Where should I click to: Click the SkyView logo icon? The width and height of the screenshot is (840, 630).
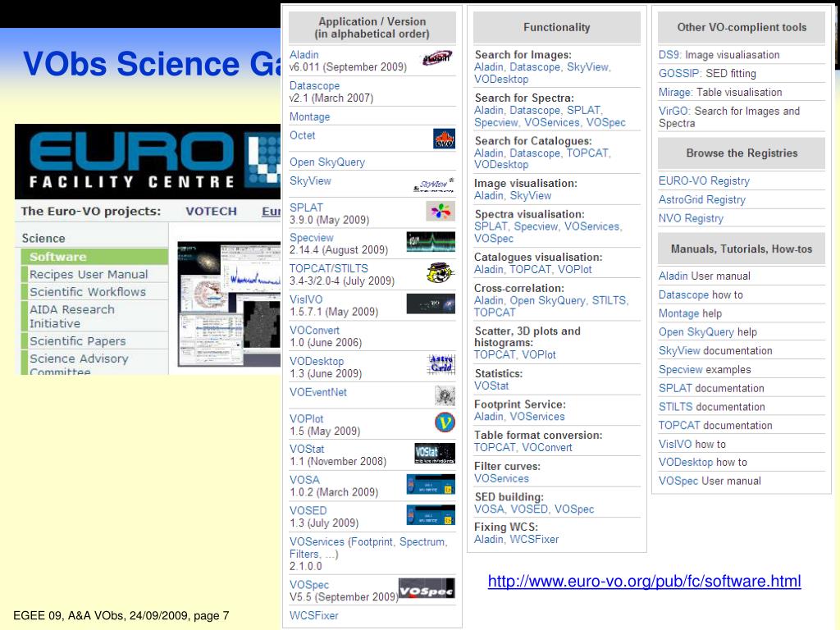click(x=434, y=185)
